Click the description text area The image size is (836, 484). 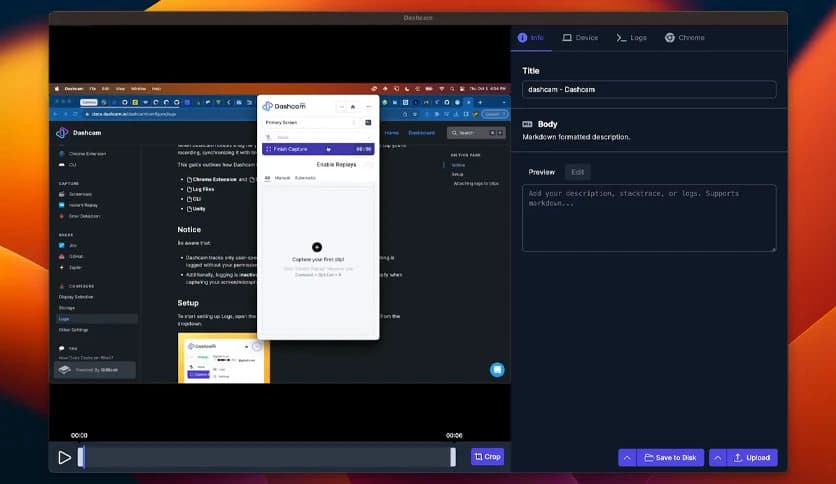pyautogui.click(x=649, y=217)
